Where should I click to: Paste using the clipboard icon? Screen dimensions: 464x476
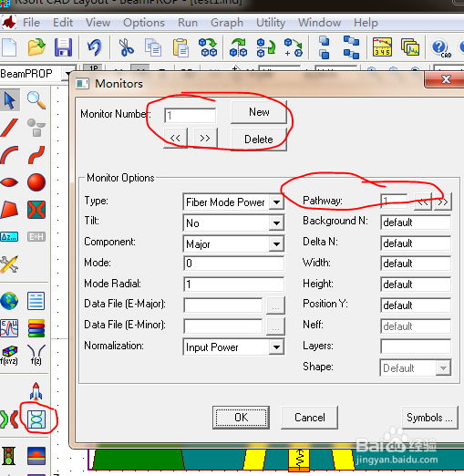point(180,47)
